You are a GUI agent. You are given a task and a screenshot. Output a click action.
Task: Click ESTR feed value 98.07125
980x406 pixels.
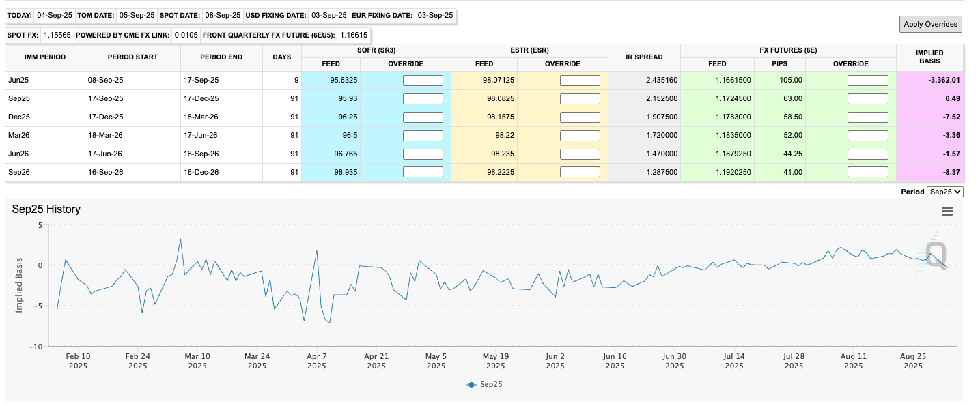(x=498, y=81)
